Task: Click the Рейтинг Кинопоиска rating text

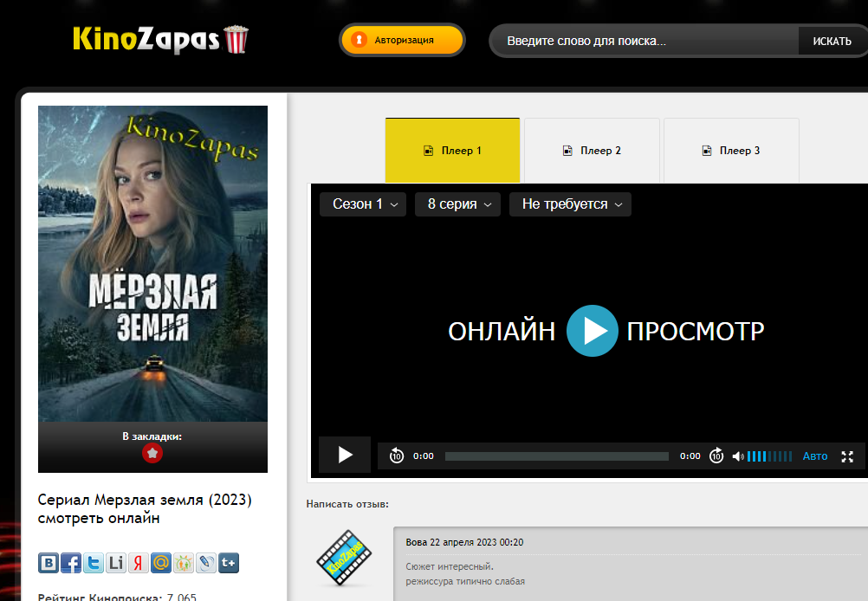Action: [x=117, y=598]
